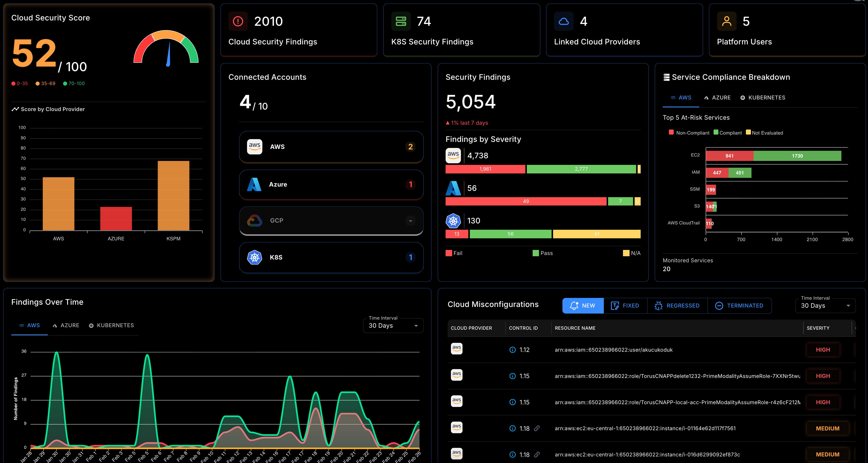Click the alert icon on Cloud Security Findings card
The width and height of the screenshot is (868, 463).
click(238, 21)
